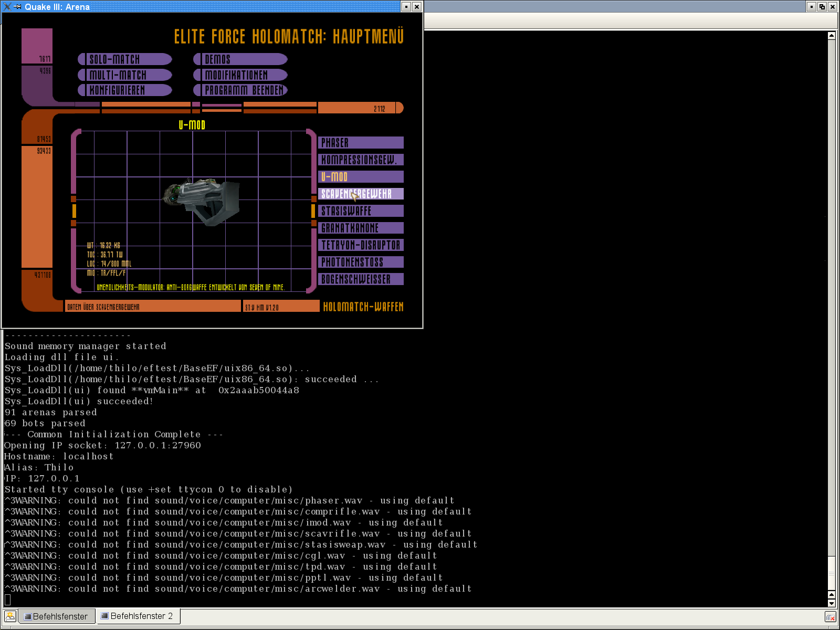The height and width of the screenshot is (630, 840).
Task: Click the terminal window restore button
Action: [822, 7]
